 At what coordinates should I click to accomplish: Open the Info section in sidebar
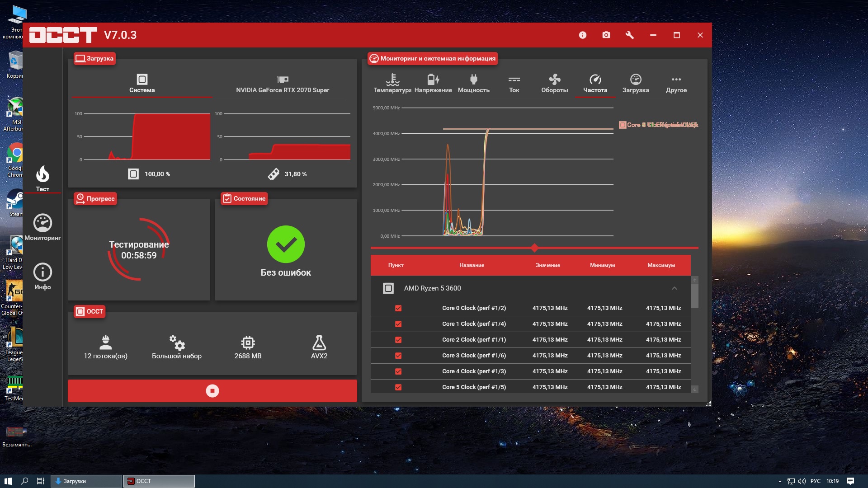coord(42,272)
